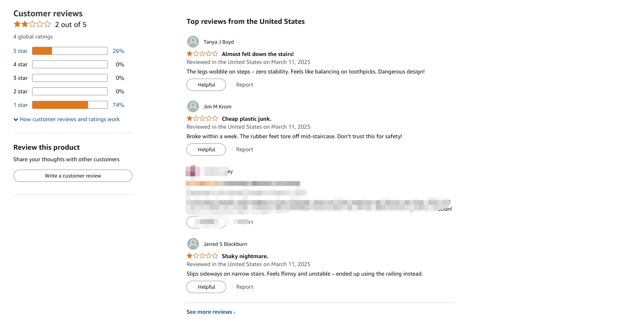Image resolution: width=644 pixels, height=332 pixels.
Task: Click 'Write a customer review' button
Action: [x=73, y=176]
